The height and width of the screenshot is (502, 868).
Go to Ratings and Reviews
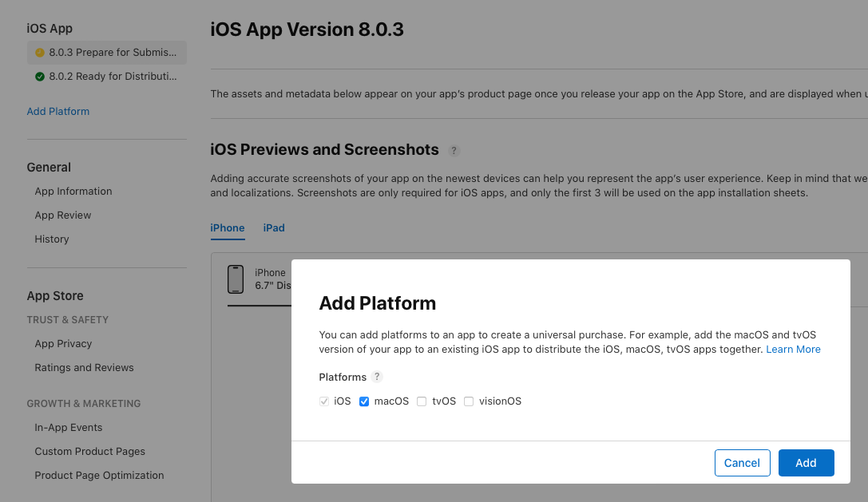click(x=84, y=367)
